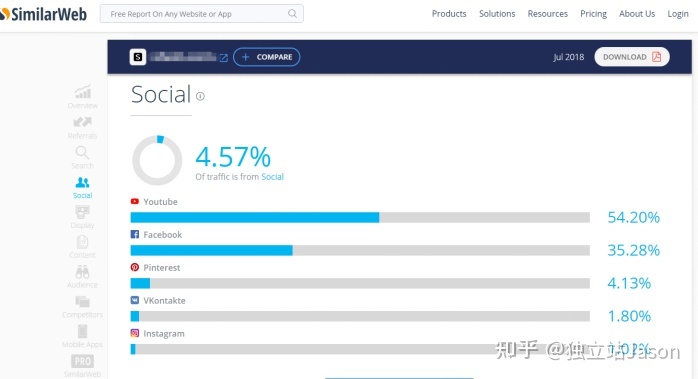Open the Referrals section in sidebar
Screen dimensions: 698x379
82,128
